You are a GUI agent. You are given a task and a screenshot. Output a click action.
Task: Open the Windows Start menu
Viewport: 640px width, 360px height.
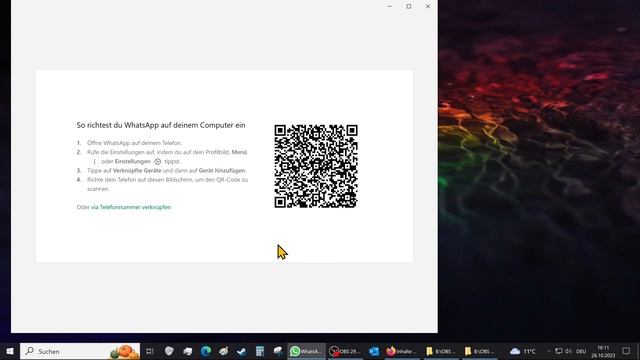[10, 351]
